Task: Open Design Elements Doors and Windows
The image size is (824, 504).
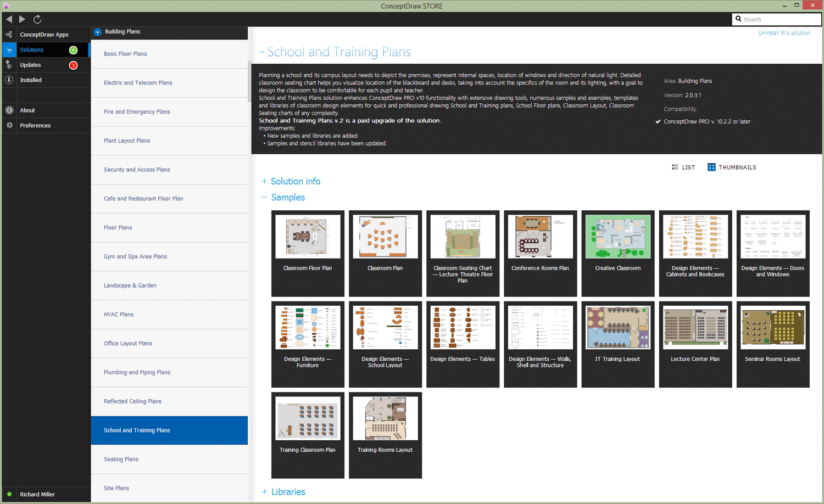Action: (773, 253)
